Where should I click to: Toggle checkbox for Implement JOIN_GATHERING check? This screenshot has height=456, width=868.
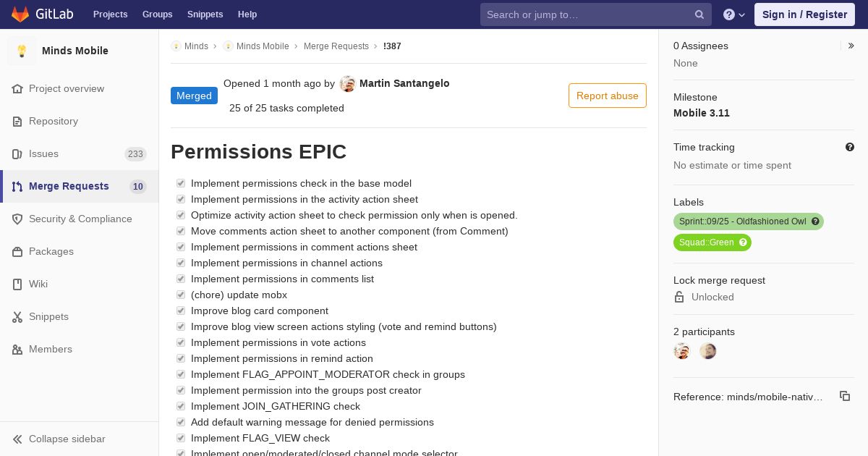[181, 406]
